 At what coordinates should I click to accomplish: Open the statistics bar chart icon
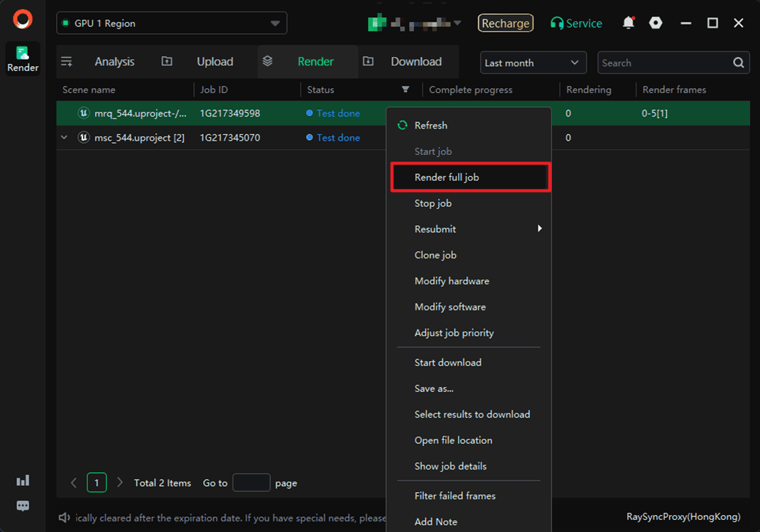tap(23, 481)
